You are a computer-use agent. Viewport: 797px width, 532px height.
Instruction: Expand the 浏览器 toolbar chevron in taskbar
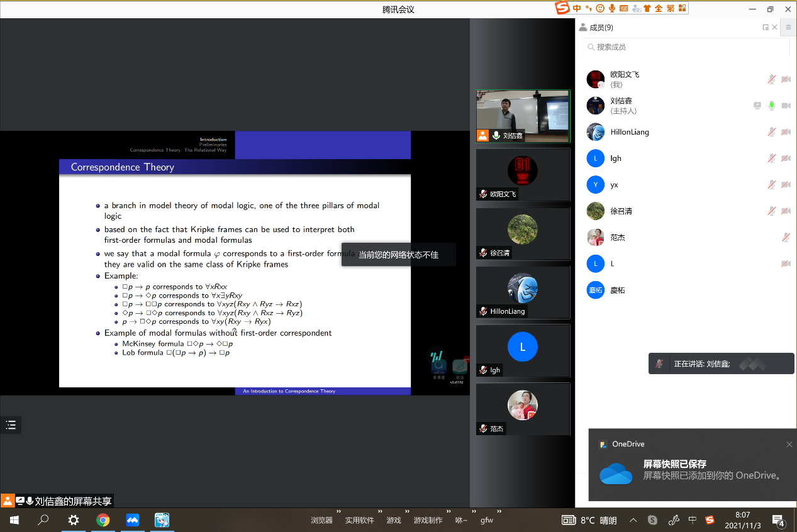tap(338, 513)
